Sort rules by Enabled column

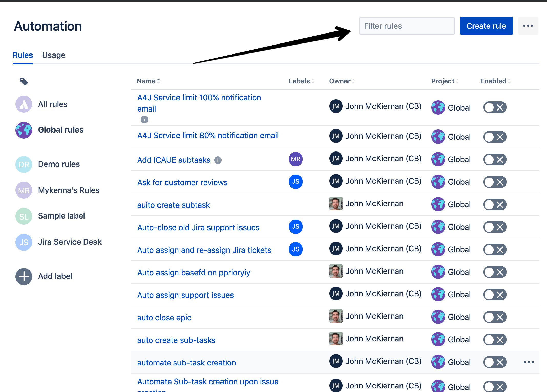click(x=496, y=81)
